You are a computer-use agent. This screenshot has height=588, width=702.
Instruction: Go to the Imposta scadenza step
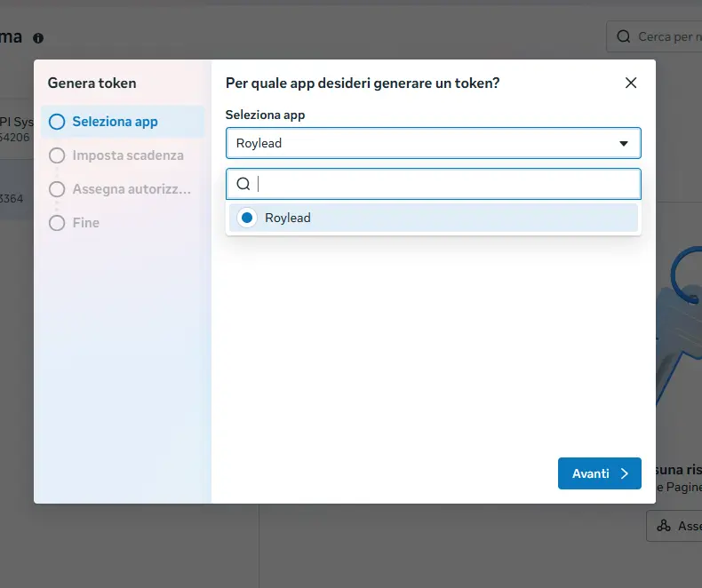(123, 155)
